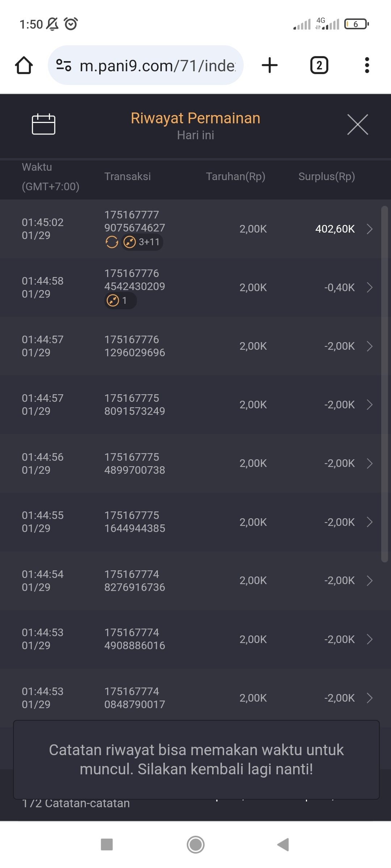
Task: Expand the -0,40K surplus transaction row
Action: (x=369, y=288)
